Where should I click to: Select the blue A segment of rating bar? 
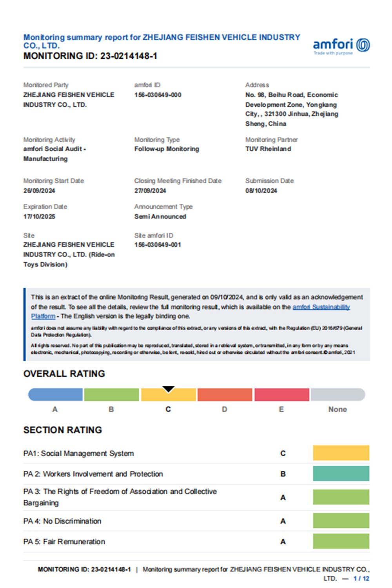(x=56, y=395)
